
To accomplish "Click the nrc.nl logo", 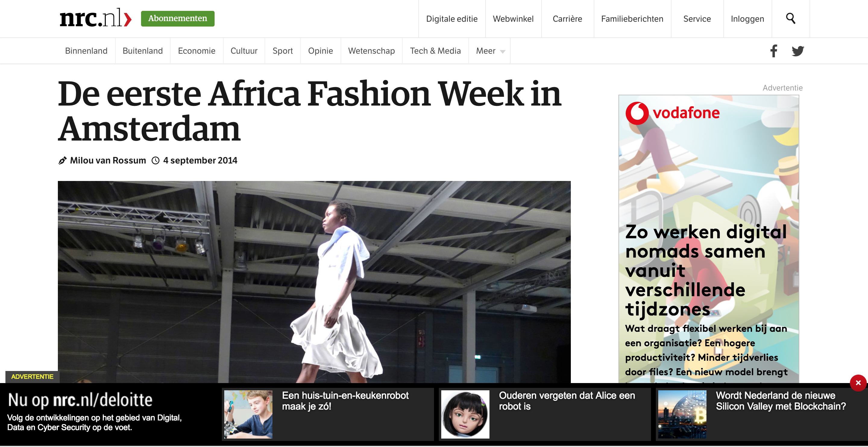I will pyautogui.click(x=96, y=18).
